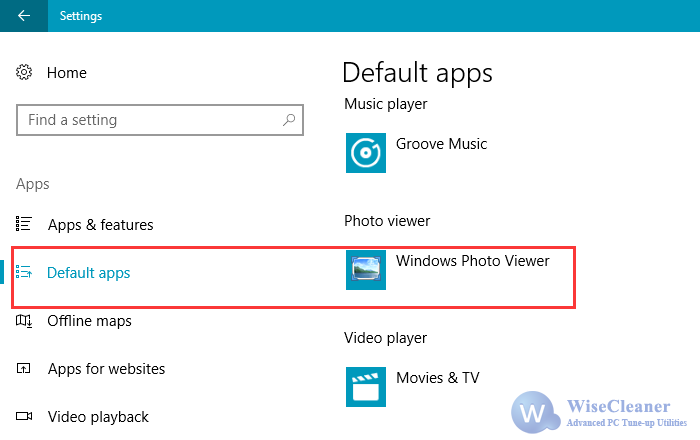Click the Movies & TV clapperboard icon
The width and height of the screenshot is (700, 440).
[x=366, y=387]
